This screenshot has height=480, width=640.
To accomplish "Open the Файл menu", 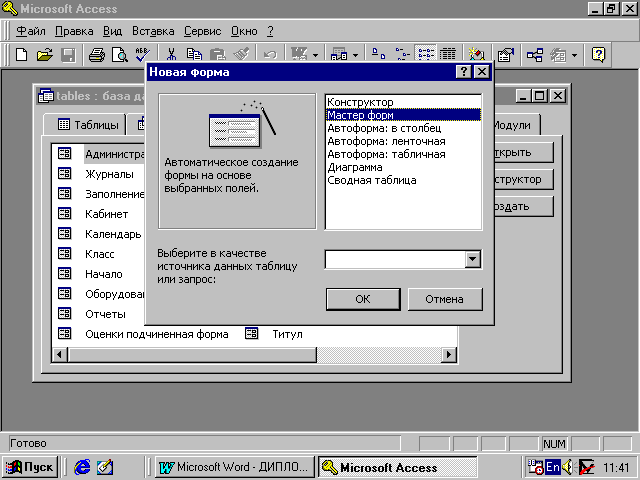I will tap(31, 31).
